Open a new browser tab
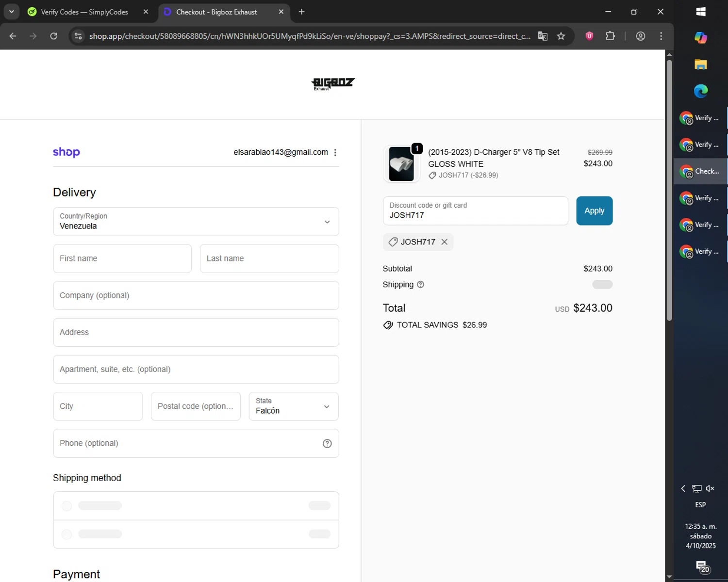Viewport: 728px width, 582px height. click(301, 12)
